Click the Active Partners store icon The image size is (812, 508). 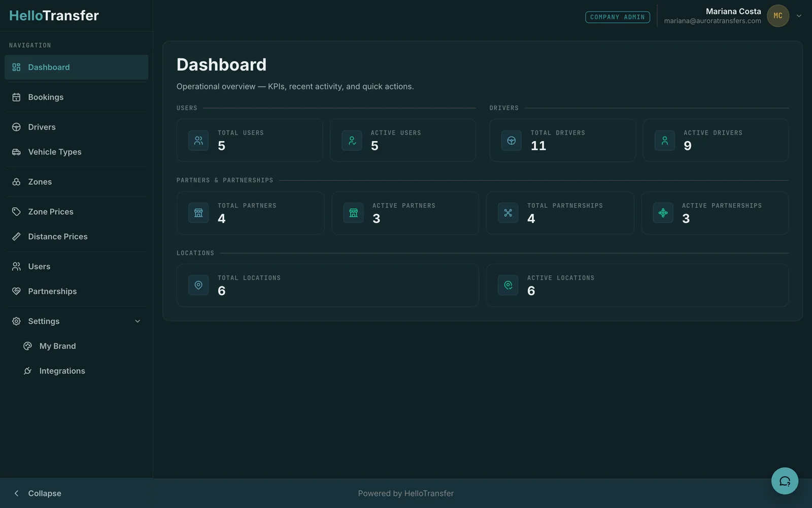[353, 213]
